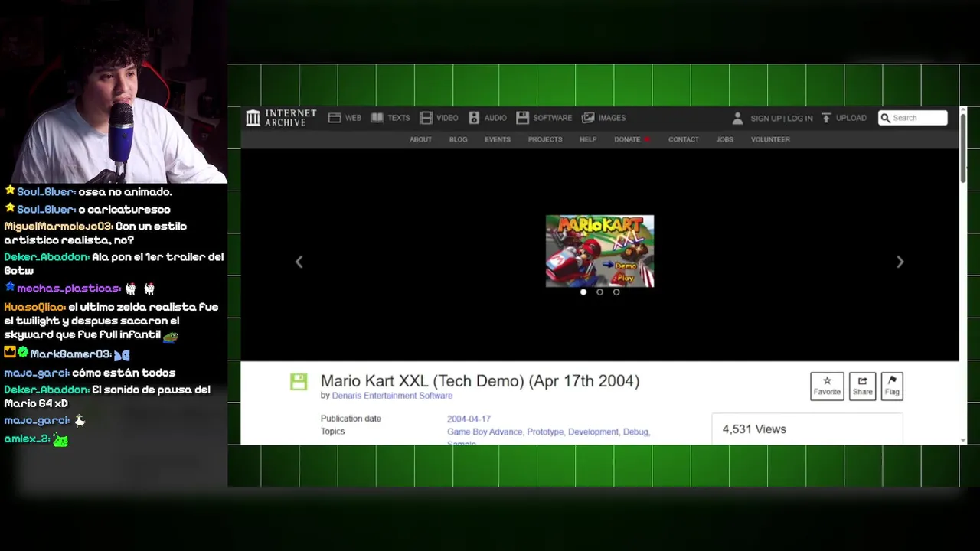
Task: Open the BLOG link
Action: coord(458,139)
